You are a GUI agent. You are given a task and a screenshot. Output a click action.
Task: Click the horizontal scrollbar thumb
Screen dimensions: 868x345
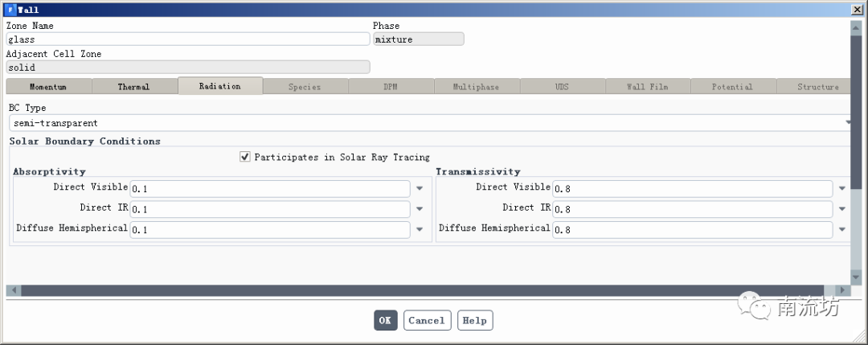(x=423, y=290)
